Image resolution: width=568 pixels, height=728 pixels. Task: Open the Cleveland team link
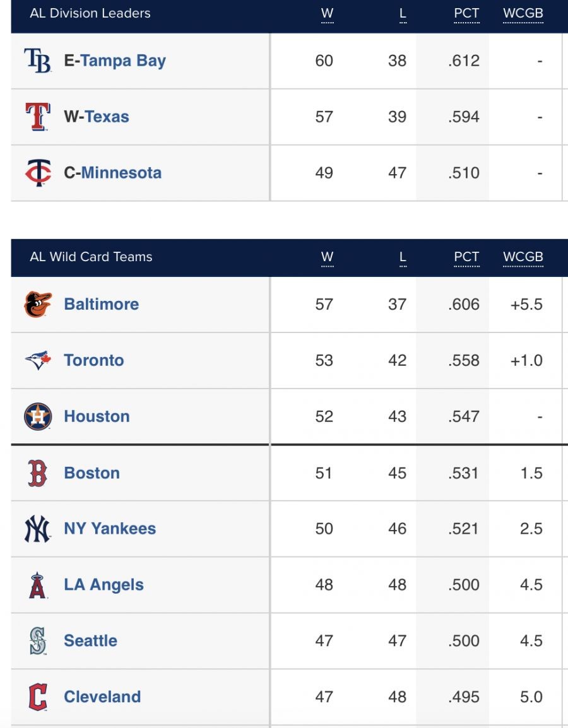102,697
